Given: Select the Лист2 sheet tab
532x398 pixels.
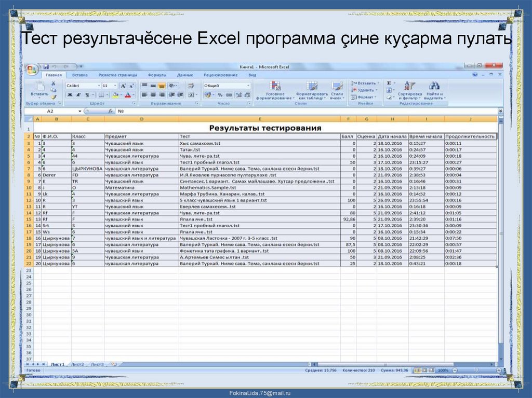Looking at the screenshot, I should pos(77,364).
